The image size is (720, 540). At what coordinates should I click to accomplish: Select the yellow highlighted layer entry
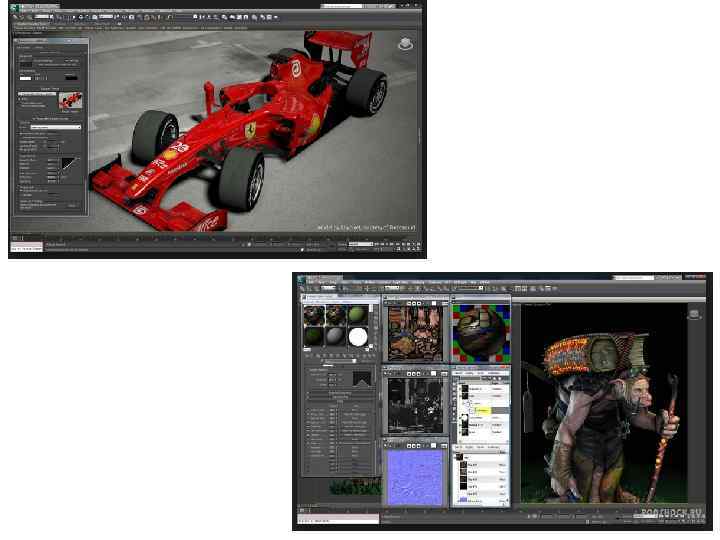pyautogui.click(x=483, y=410)
